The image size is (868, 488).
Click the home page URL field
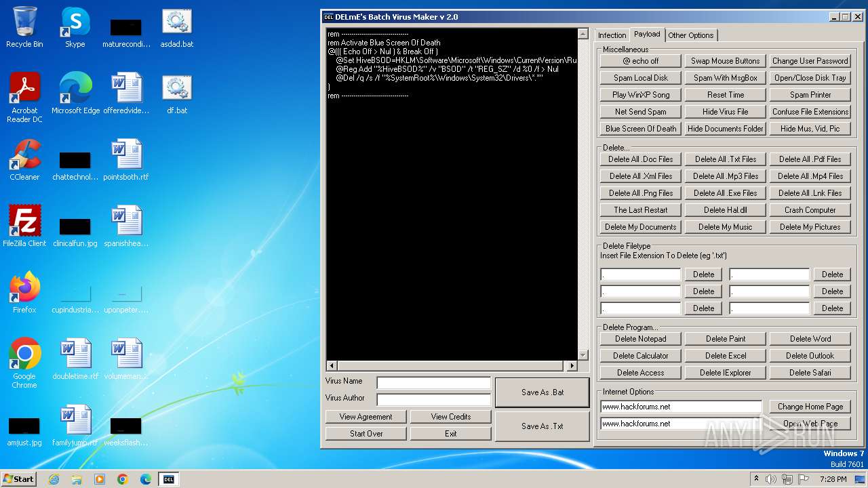pyautogui.click(x=682, y=407)
